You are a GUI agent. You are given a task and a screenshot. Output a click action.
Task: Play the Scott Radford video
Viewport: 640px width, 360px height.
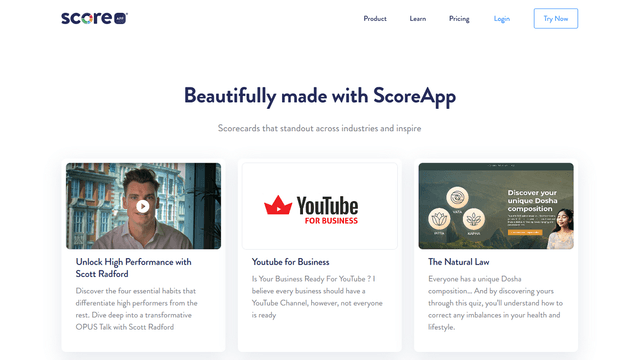(x=142, y=207)
